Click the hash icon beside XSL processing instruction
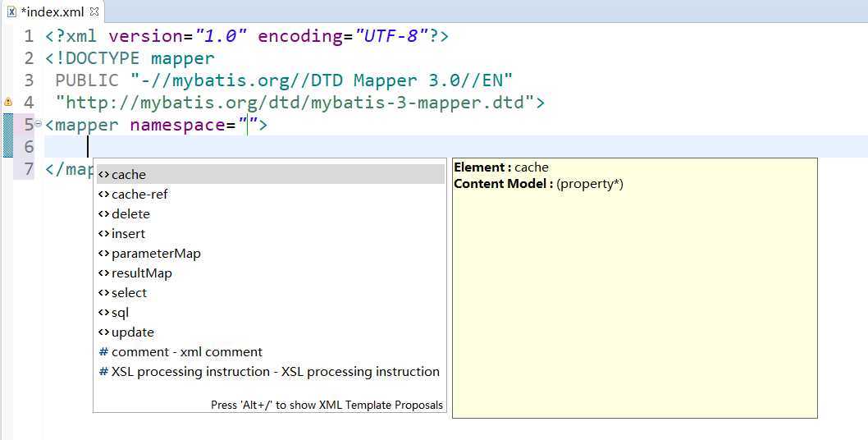The image size is (868, 440). pyautogui.click(x=103, y=372)
